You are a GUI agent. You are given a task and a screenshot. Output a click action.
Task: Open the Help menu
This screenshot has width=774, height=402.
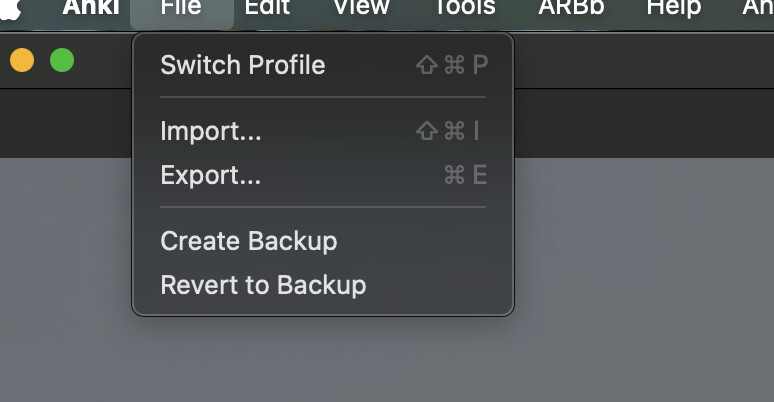(674, 9)
